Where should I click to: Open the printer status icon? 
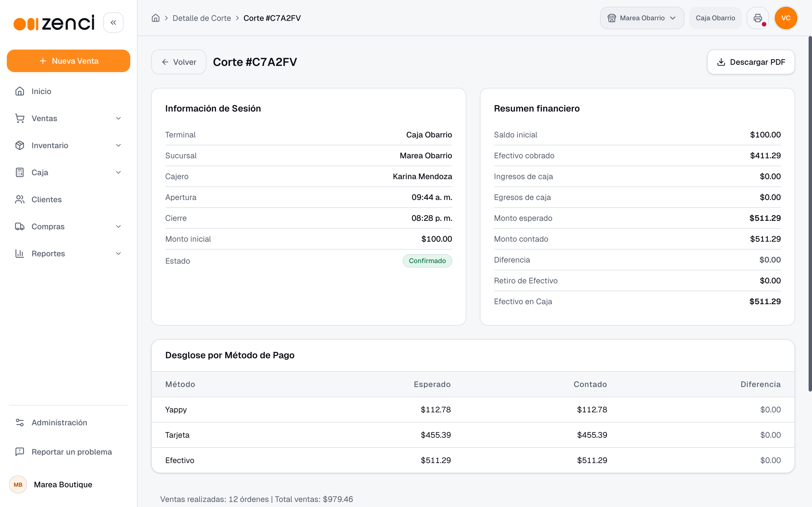click(x=758, y=18)
